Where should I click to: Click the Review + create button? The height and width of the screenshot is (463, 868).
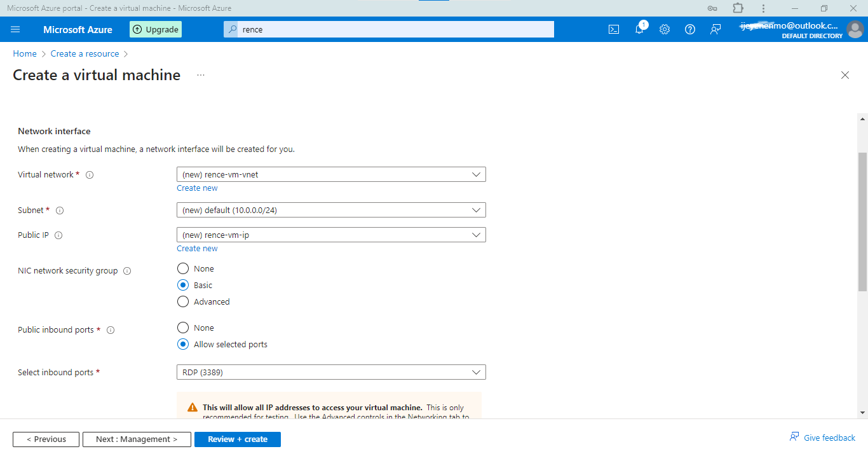coord(238,439)
